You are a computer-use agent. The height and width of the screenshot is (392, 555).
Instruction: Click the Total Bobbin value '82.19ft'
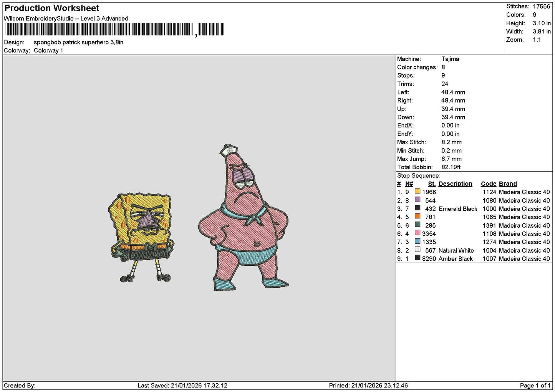(x=451, y=167)
